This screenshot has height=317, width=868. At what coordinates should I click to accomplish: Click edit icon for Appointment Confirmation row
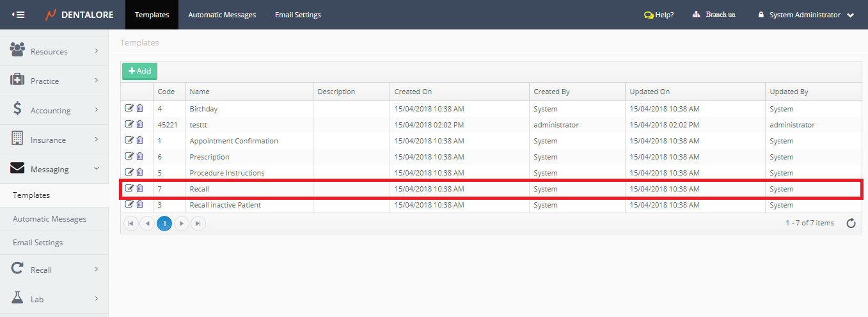tap(129, 141)
